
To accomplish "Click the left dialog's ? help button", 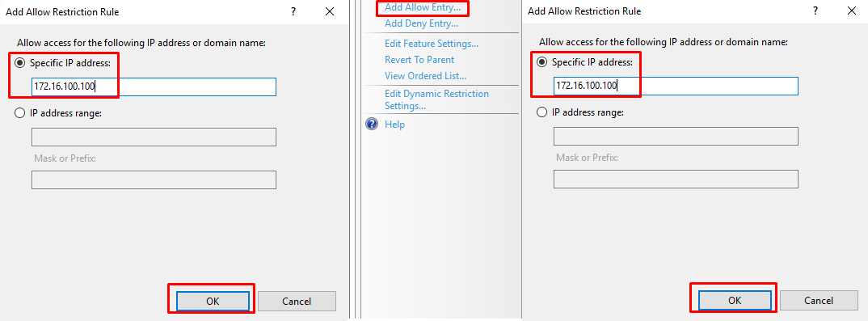I will [293, 11].
